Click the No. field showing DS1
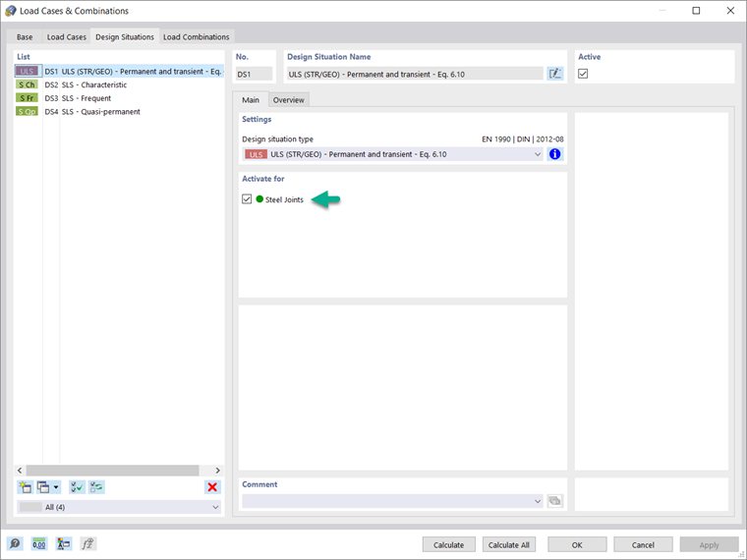This screenshot has width=747, height=560. click(254, 74)
